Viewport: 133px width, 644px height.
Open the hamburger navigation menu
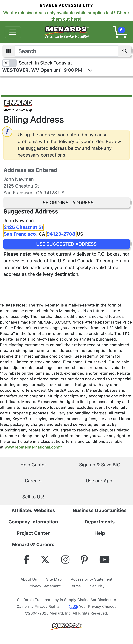13,32
